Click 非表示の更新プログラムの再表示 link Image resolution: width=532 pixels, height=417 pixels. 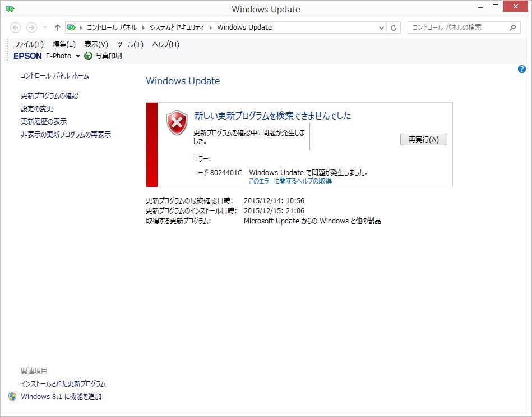pyautogui.click(x=66, y=135)
